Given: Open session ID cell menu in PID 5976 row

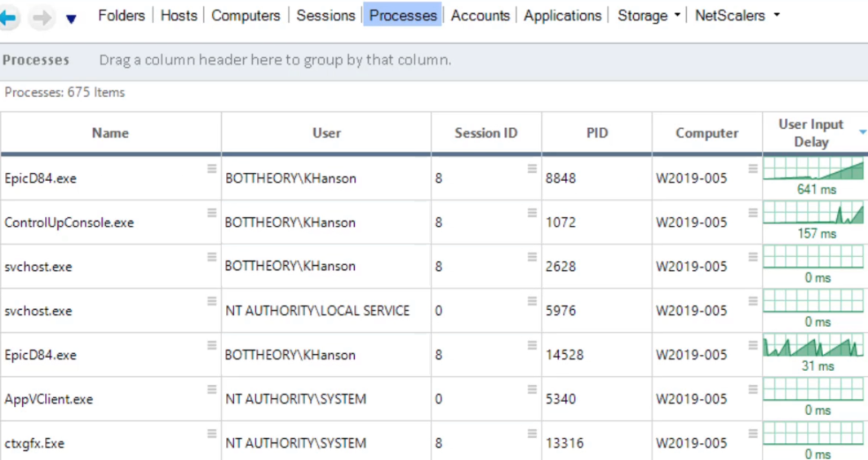Looking at the screenshot, I should (x=532, y=301).
